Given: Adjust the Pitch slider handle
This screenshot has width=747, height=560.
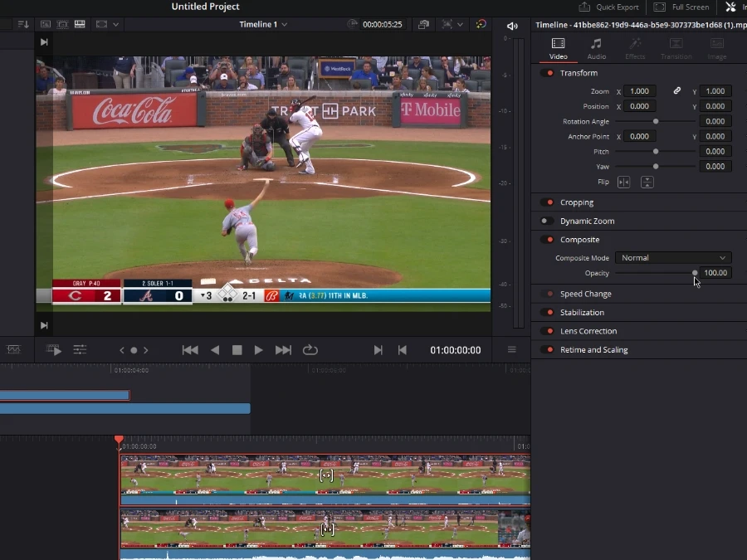Looking at the screenshot, I should coord(656,152).
